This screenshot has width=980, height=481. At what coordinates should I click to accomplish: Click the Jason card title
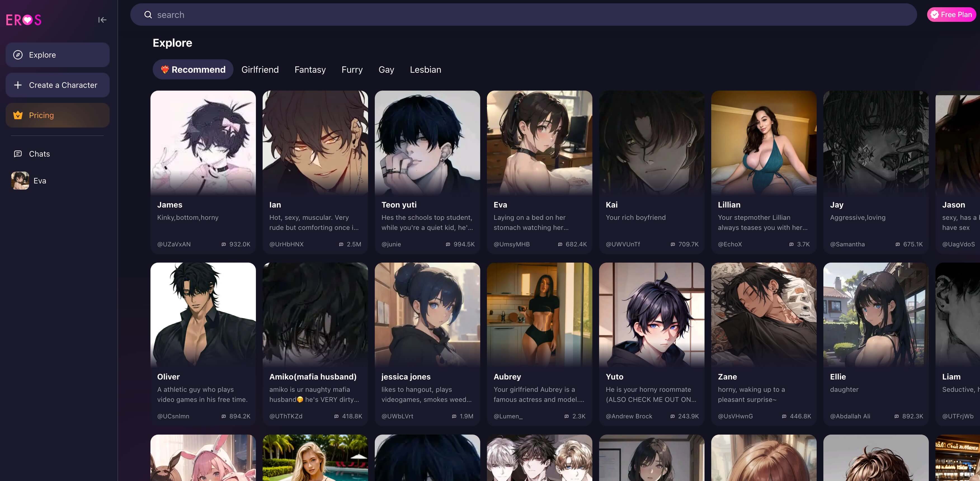coord(953,205)
